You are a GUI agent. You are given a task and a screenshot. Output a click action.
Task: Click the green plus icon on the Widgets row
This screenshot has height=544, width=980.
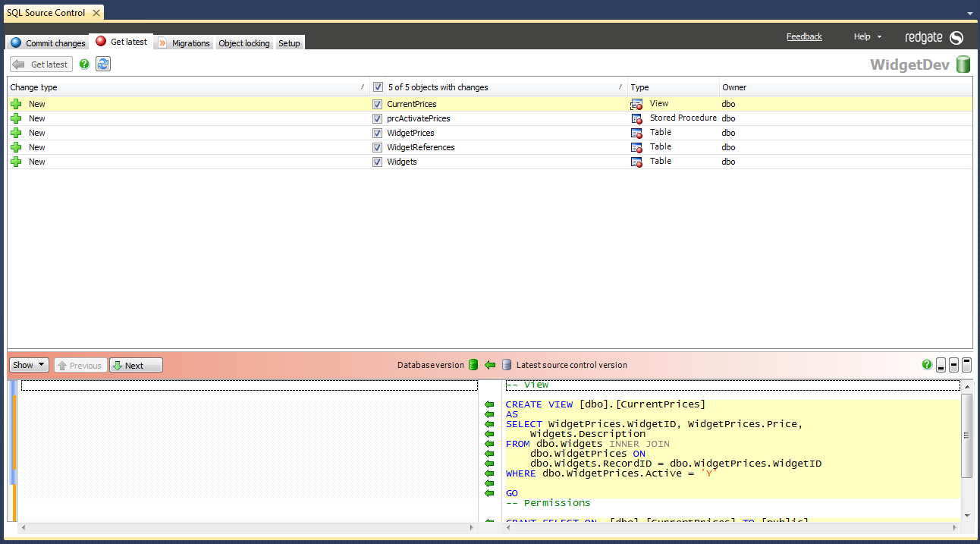pos(16,162)
